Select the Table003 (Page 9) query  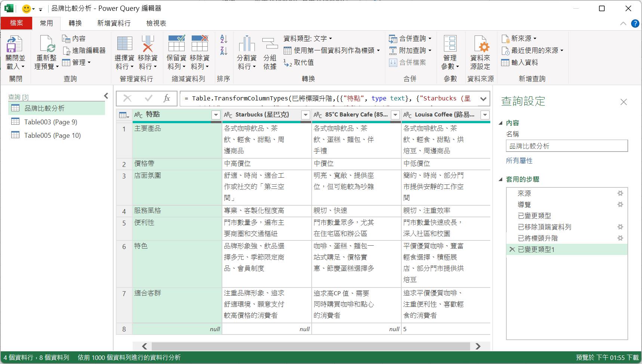click(50, 122)
